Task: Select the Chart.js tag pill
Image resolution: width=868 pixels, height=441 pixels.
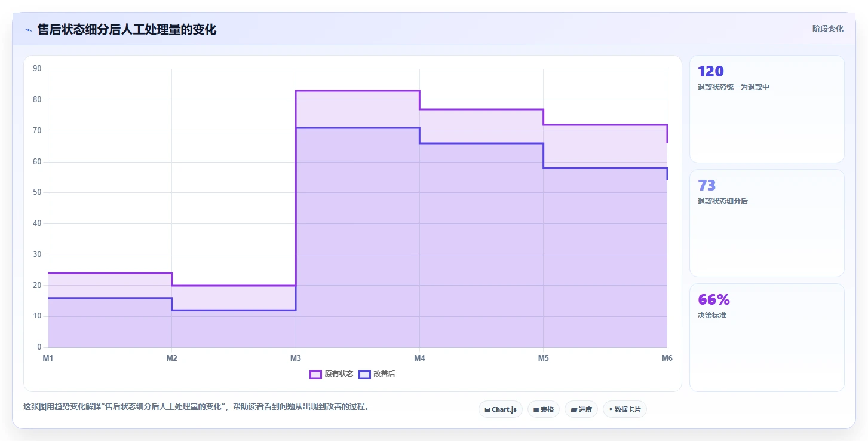Action: [501, 409]
